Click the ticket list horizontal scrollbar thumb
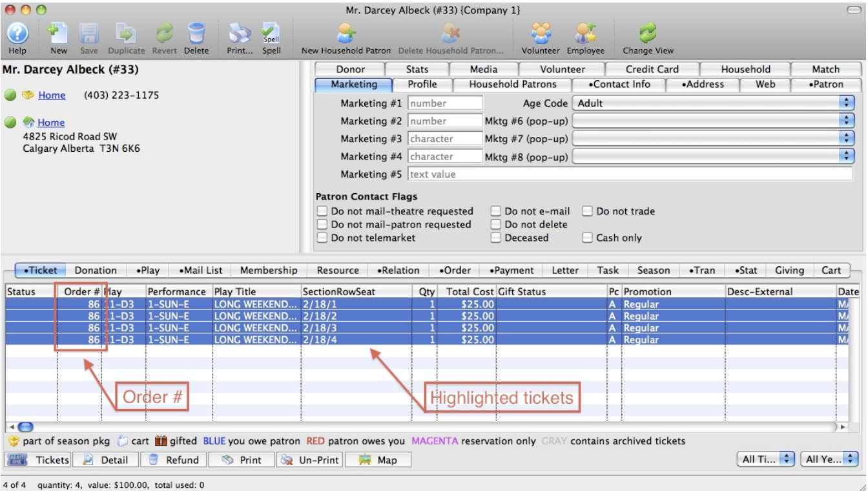 click(25, 426)
